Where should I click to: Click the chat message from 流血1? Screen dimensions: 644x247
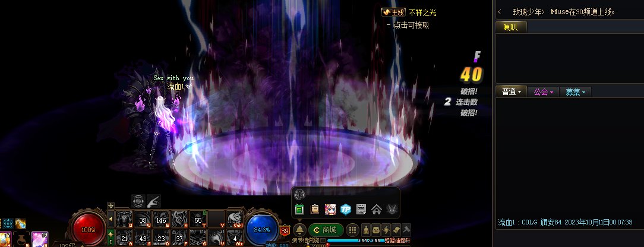565,223
